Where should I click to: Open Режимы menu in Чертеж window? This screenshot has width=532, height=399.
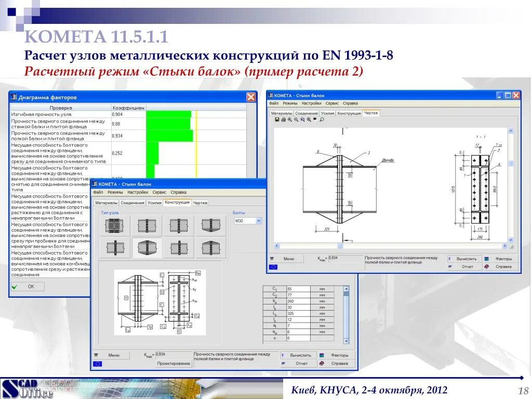coord(290,103)
